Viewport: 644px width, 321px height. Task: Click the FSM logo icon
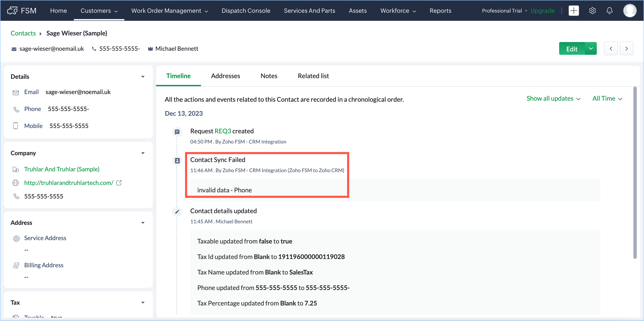point(13,11)
